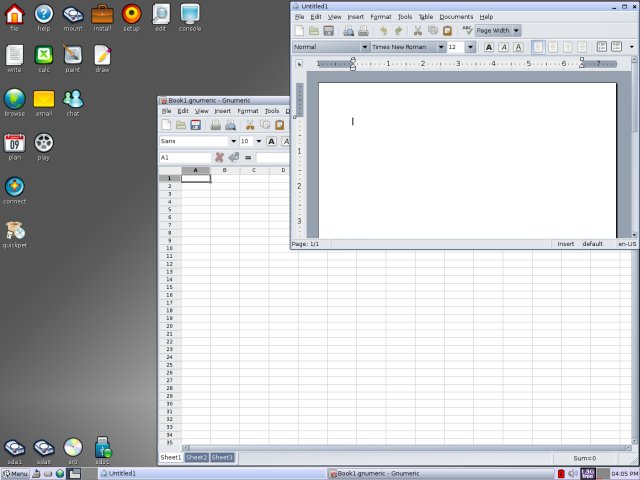Expand the Times New Roman font dropdown
640x480 pixels.
[441, 47]
